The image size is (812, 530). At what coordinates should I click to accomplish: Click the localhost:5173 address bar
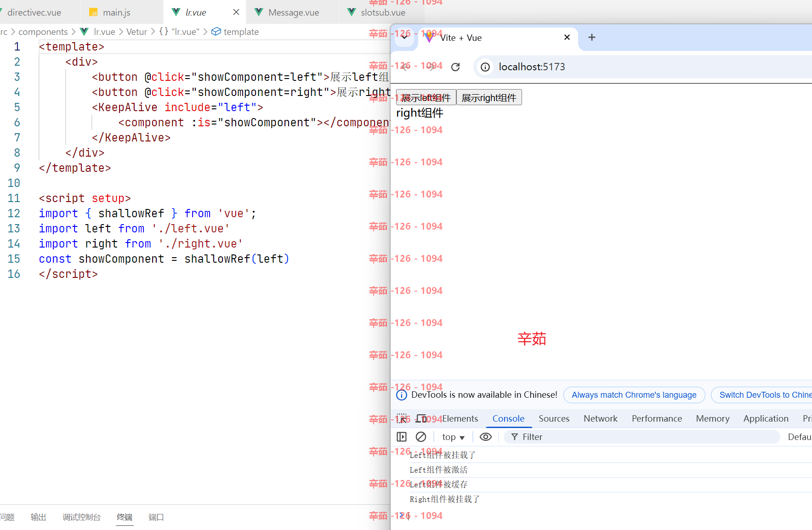coord(643,67)
